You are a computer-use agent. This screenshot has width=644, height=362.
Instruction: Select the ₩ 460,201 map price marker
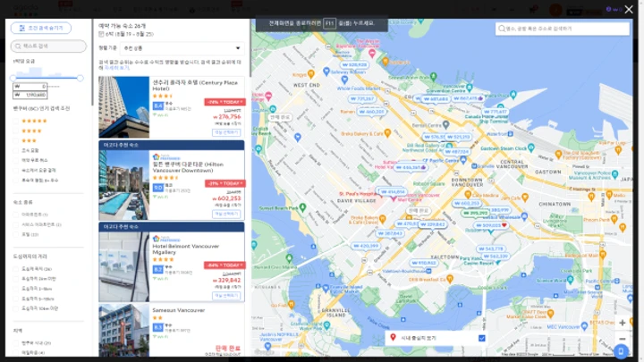[x=371, y=112]
